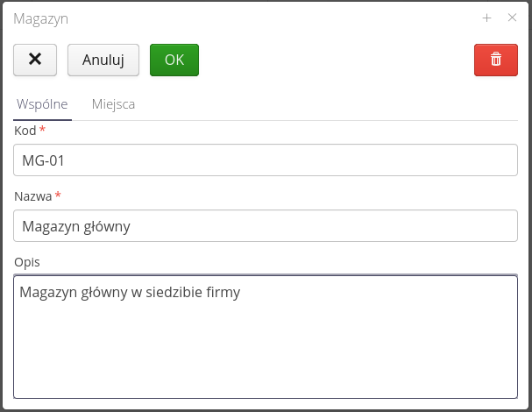Click the black X icon button

click(x=35, y=60)
